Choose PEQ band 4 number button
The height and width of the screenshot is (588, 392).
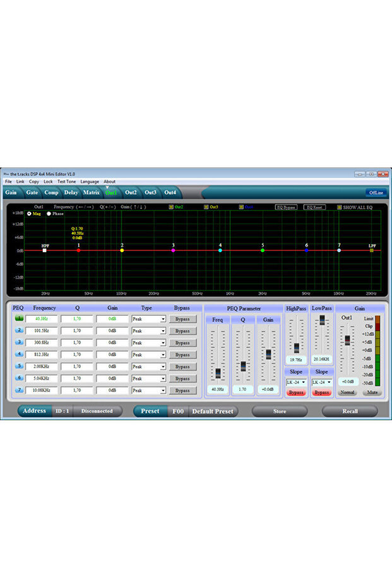[x=19, y=354]
